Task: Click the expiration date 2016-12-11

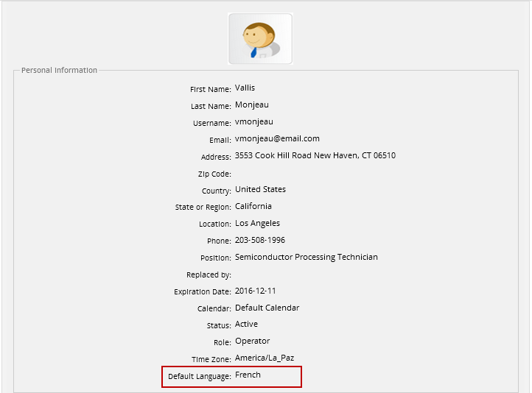Action: [256, 291]
